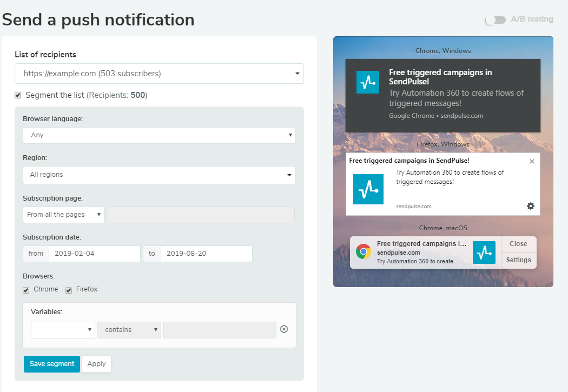
Task: Click the Send a push notification heading
Action: [98, 19]
